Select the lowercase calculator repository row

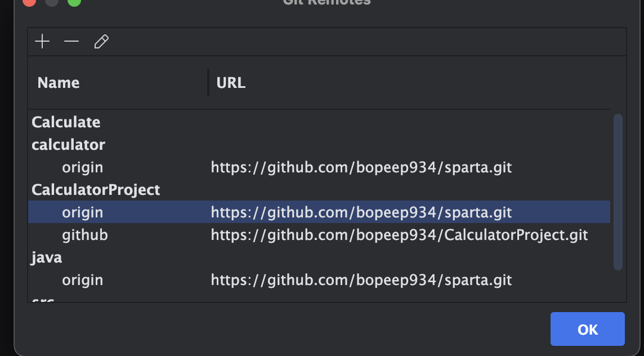coord(68,145)
